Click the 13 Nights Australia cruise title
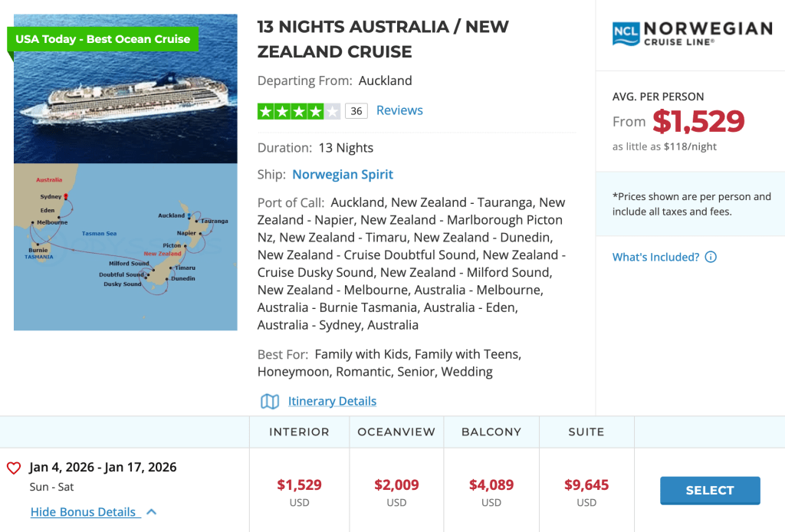This screenshot has width=785, height=532. pos(383,39)
